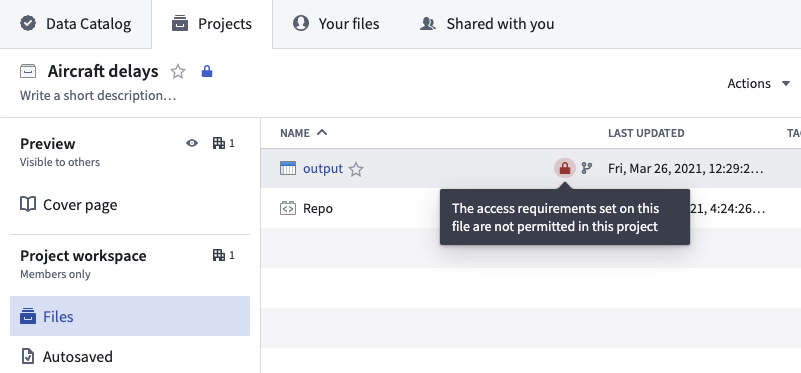Open the Your files tab

336,24
